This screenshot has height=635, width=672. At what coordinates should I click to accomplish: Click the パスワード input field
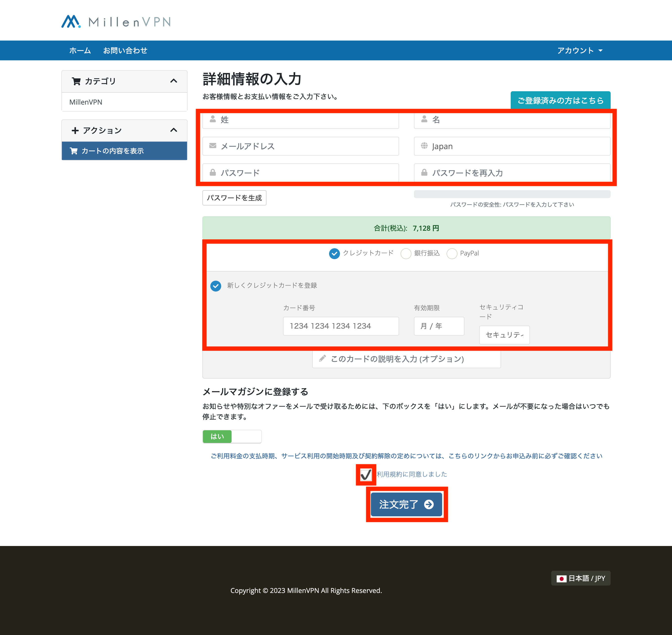coord(300,173)
